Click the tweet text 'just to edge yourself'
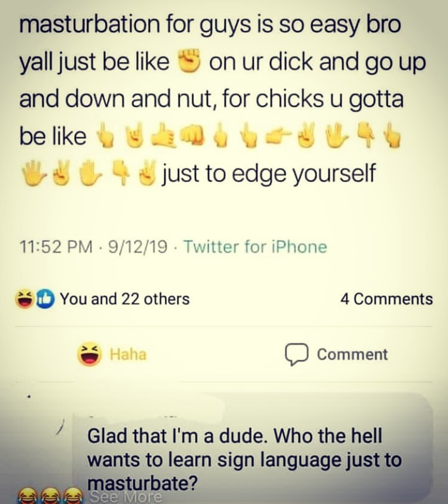 [269, 173]
